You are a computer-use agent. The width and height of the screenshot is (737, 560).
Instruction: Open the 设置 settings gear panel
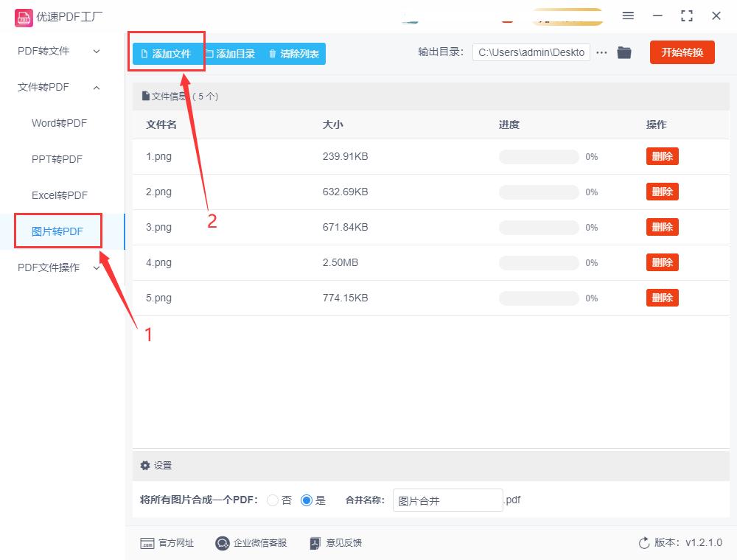(145, 465)
